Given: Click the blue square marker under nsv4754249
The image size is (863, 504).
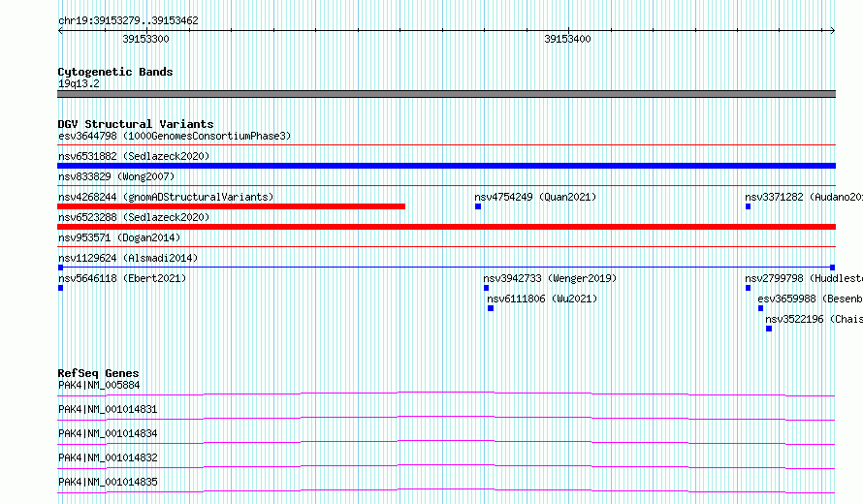Looking at the screenshot, I should [478, 206].
